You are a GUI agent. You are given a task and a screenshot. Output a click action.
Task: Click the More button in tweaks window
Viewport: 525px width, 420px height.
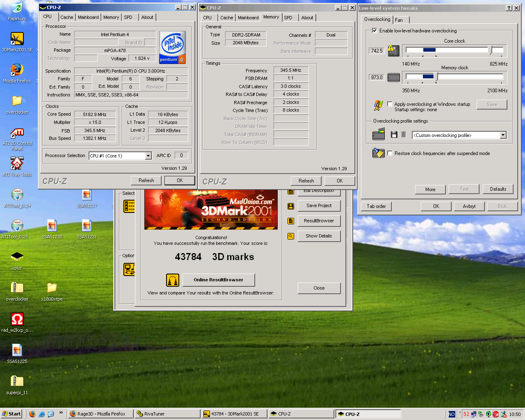point(430,189)
